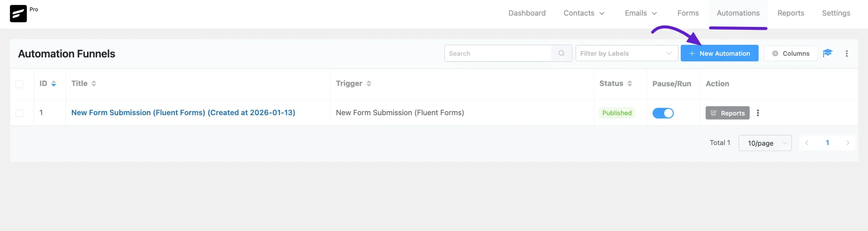Open the New Form Submission funnel

pos(183,112)
